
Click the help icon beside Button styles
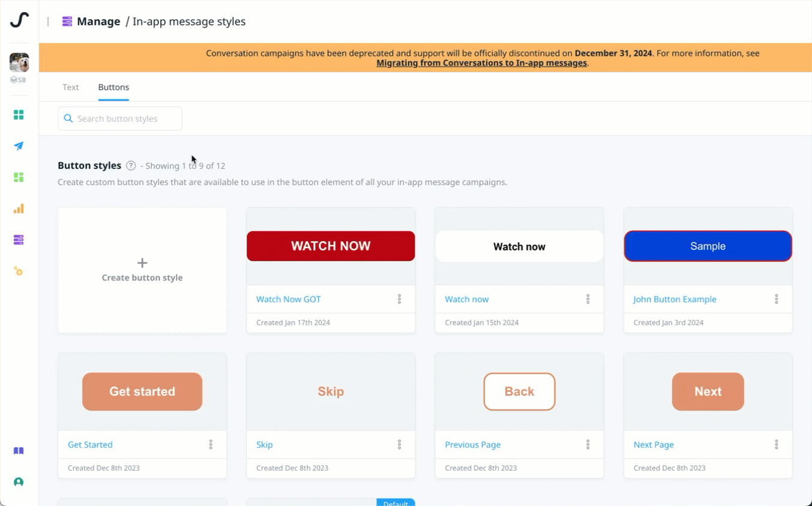[x=131, y=166]
